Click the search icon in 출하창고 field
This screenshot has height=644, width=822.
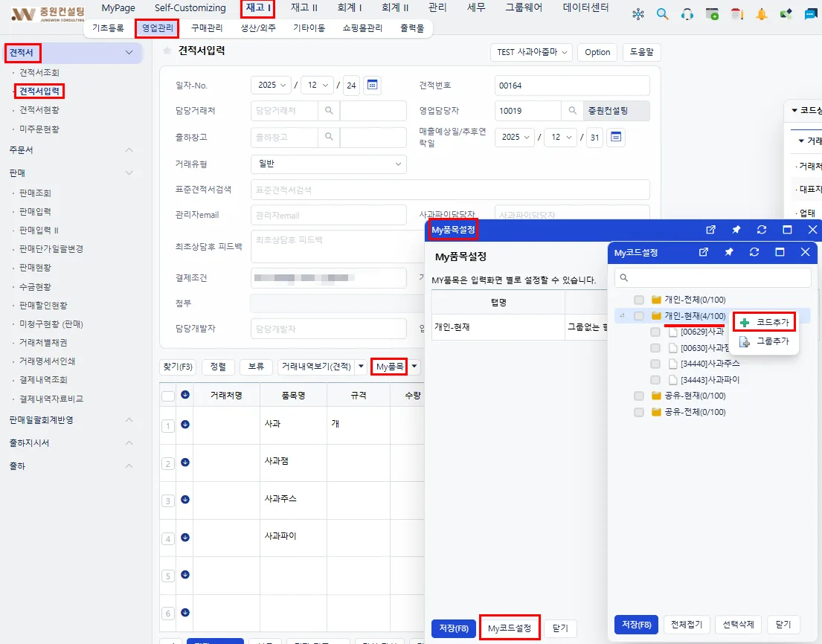pos(329,137)
